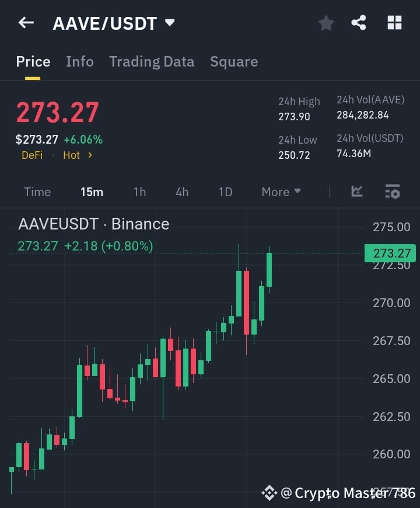The image size is (420, 508).
Task: Expand the Hot chevron link
Action: 92,155
